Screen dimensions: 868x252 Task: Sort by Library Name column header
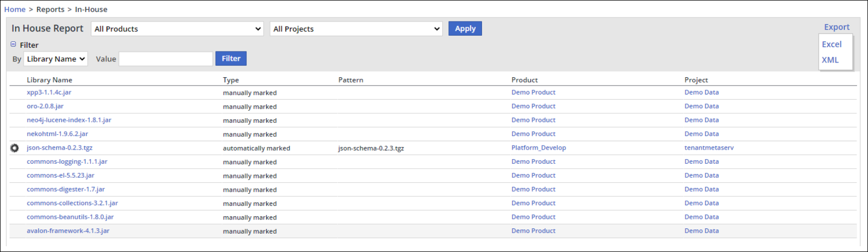49,80
